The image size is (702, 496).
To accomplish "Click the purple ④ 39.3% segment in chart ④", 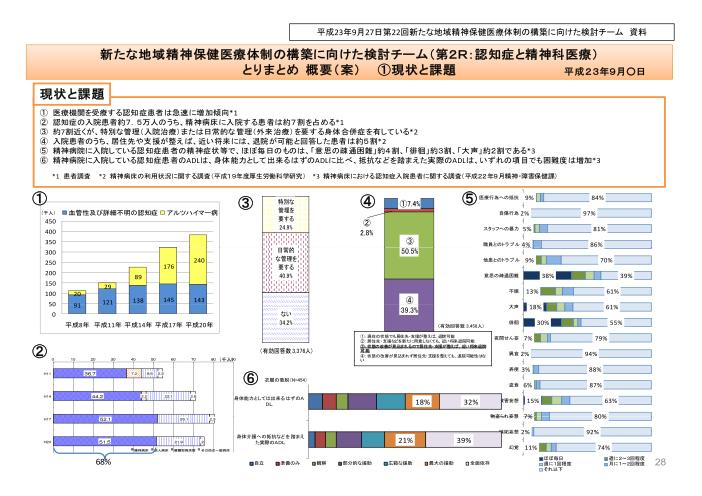I will click(409, 305).
